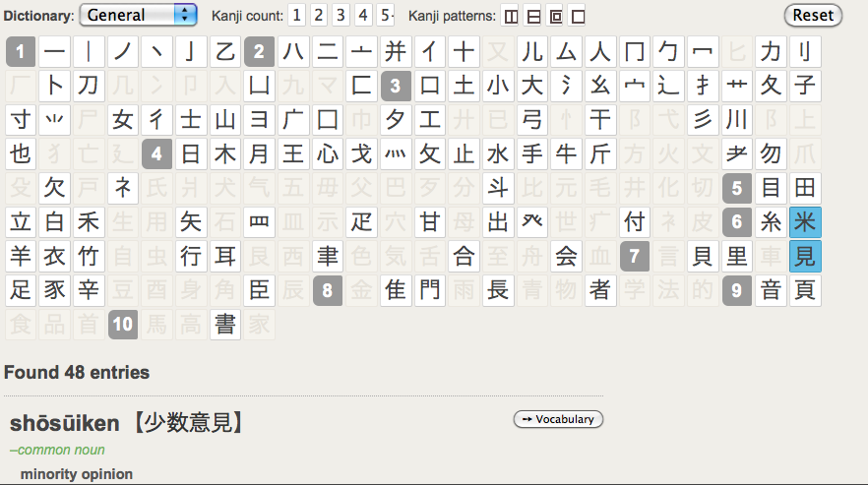The height and width of the screenshot is (485, 868).
Task: Open Vocabulary for shōsūiken entry
Action: click(x=558, y=419)
